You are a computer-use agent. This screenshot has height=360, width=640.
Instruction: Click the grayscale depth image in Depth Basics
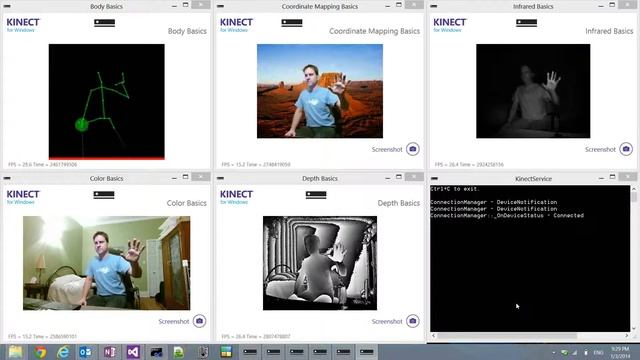coord(320,263)
